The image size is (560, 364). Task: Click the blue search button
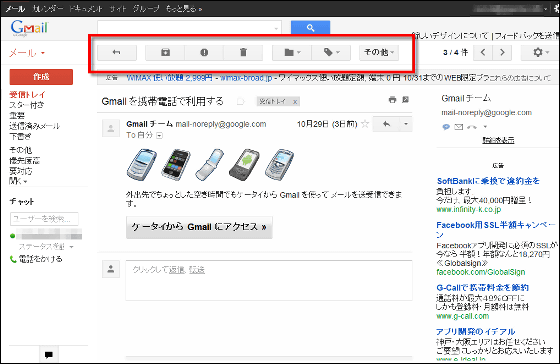click(x=310, y=28)
